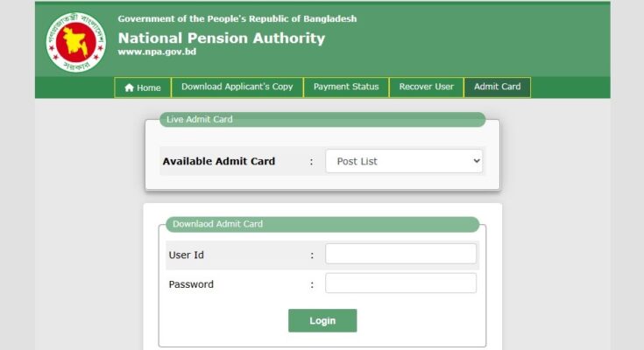Select the Recover User menu item
644x350 pixels.
[x=427, y=87]
